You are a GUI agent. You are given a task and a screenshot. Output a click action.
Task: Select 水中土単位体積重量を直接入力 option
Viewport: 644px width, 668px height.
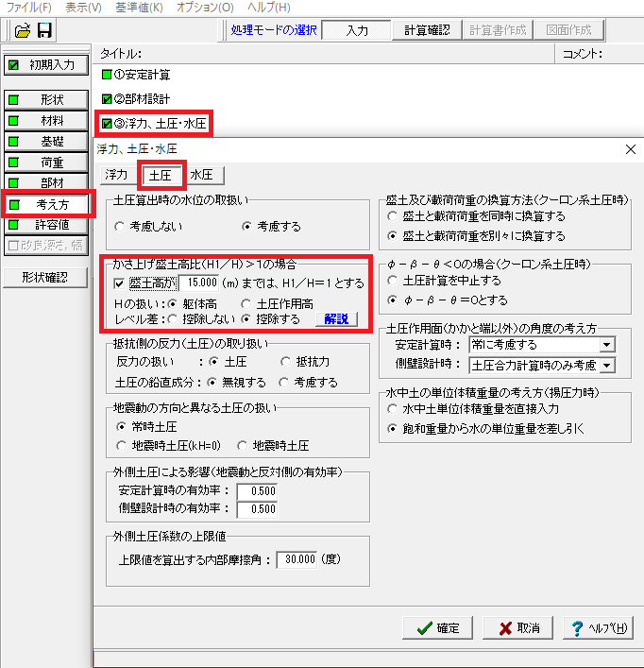pos(392,409)
